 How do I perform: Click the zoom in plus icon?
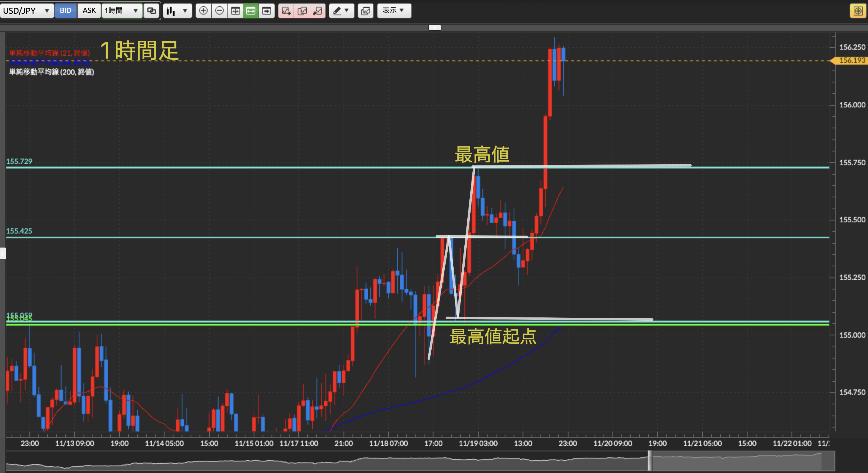click(203, 11)
